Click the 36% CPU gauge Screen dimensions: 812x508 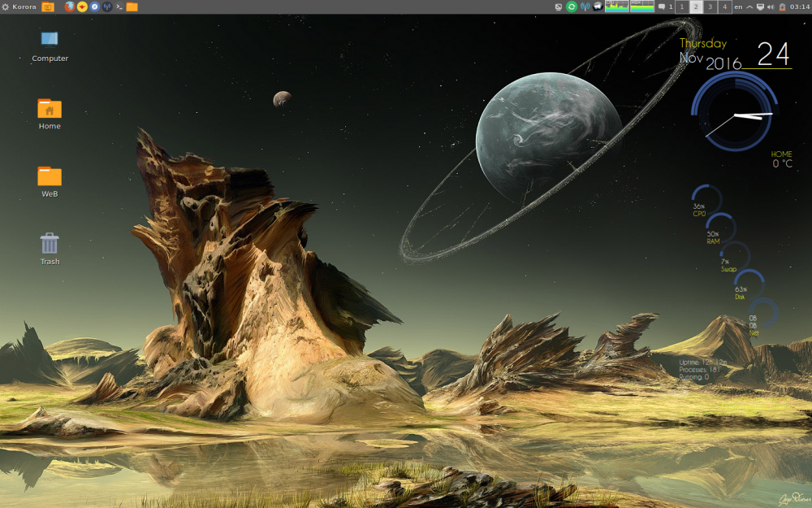tap(706, 200)
